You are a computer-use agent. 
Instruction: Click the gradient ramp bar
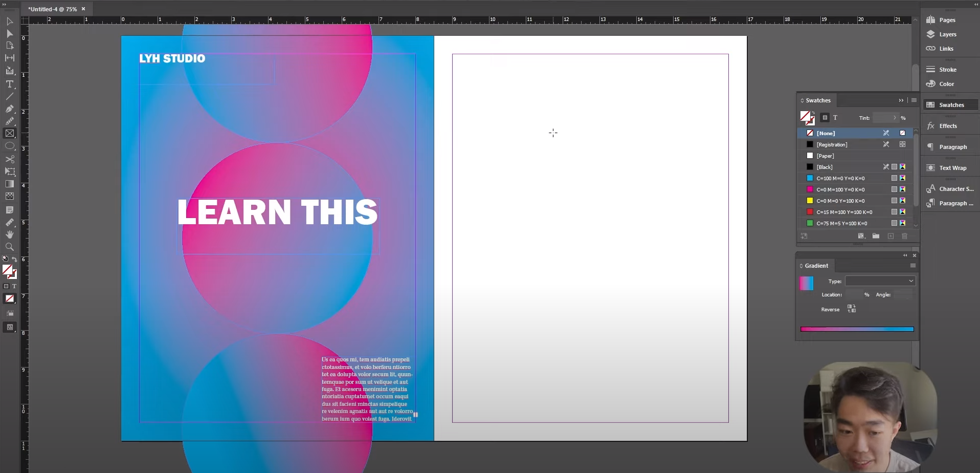[857, 329]
